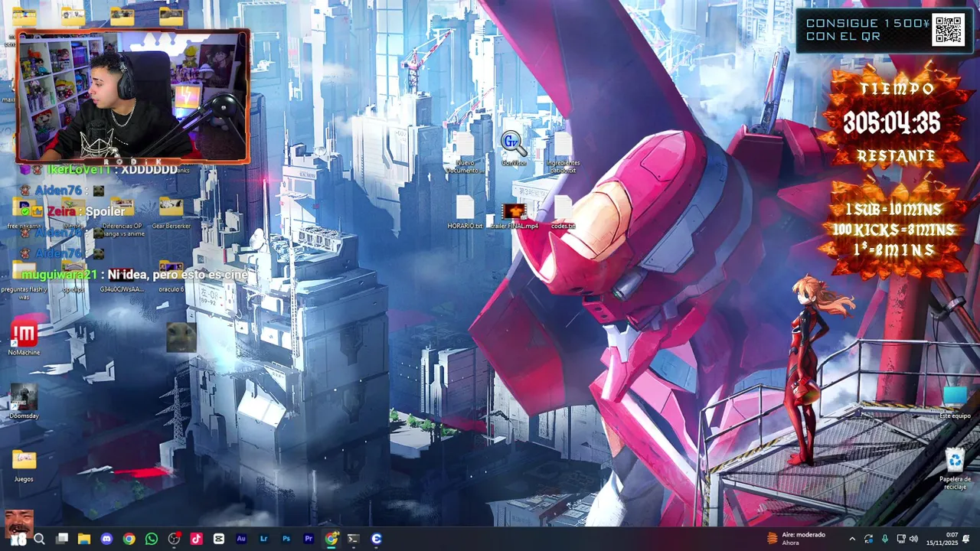The image size is (980, 551).
Task: Click the webcam overlay feed
Action: [133, 96]
